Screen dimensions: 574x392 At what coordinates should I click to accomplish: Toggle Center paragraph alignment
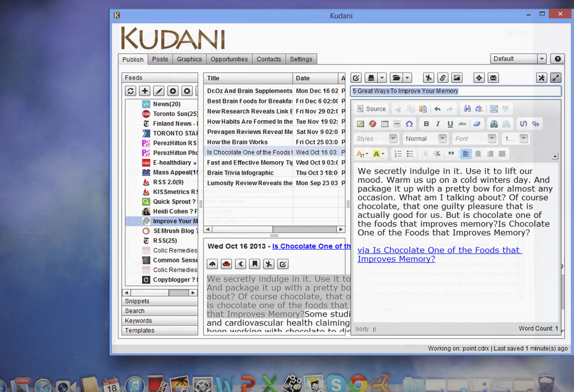pyautogui.click(x=478, y=153)
